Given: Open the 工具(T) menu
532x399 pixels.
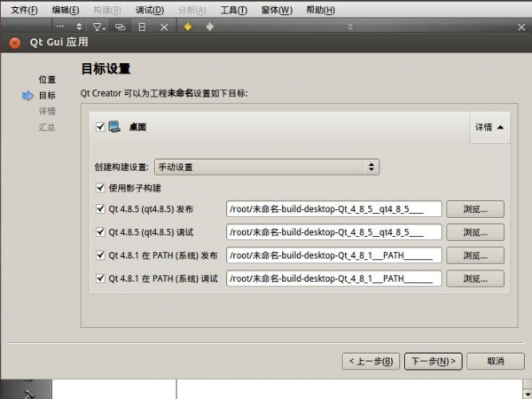Looking at the screenshot, I should pyautogui.click(x=233, y=10).
